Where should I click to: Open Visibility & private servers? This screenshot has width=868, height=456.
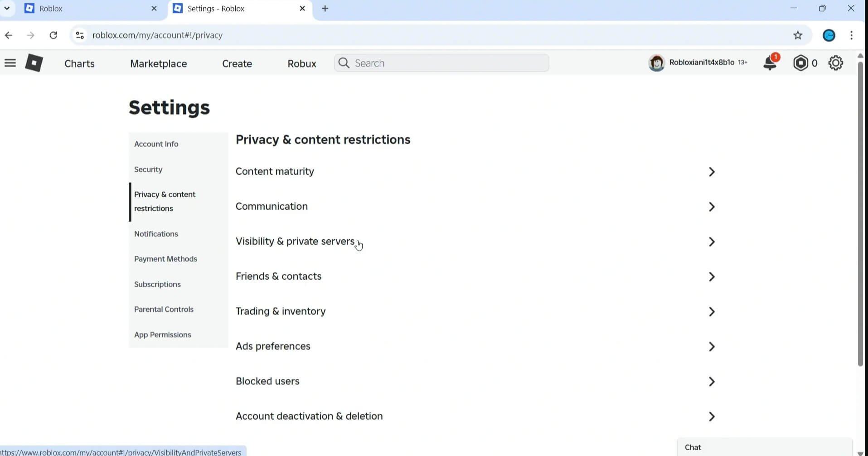476,242
